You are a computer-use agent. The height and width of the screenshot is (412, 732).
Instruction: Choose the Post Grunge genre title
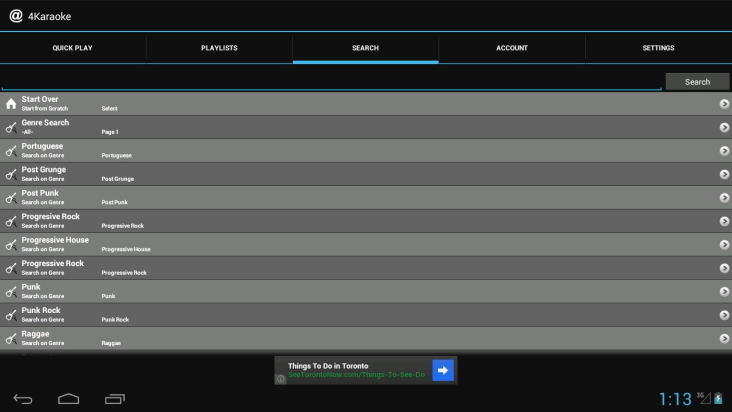point(43,169)
